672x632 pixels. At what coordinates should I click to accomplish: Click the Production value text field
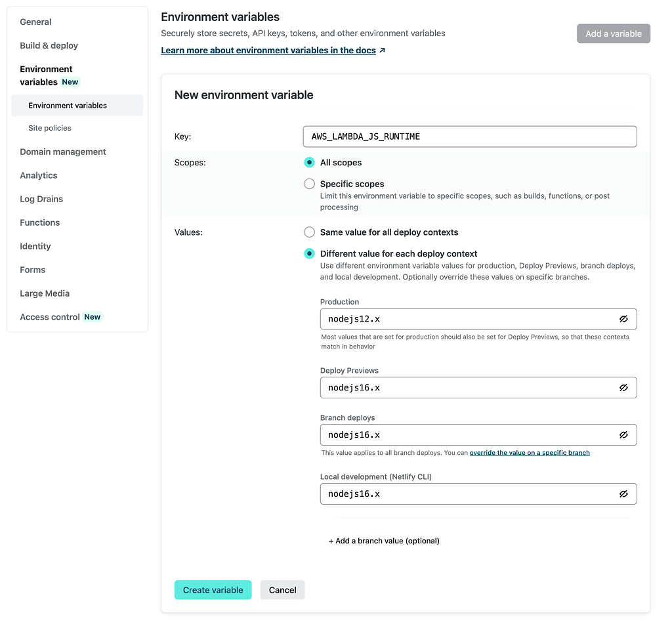[x=466, y=319]
